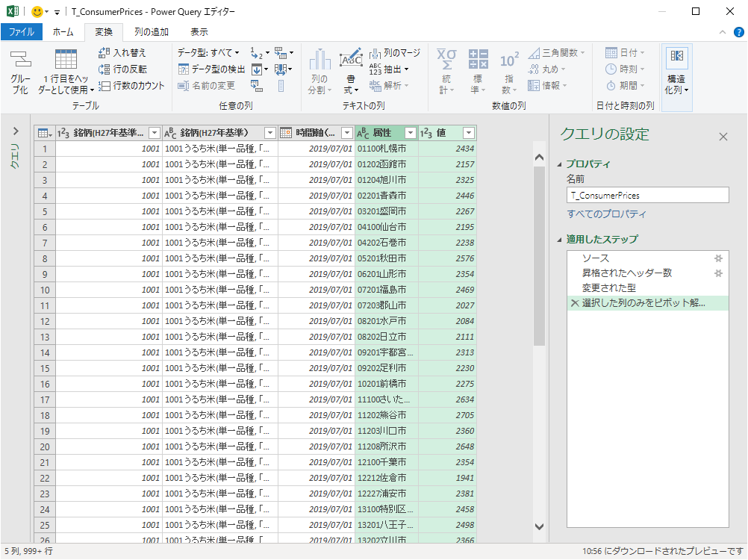Select the 変更された型 applied step

tap(608, 288)
